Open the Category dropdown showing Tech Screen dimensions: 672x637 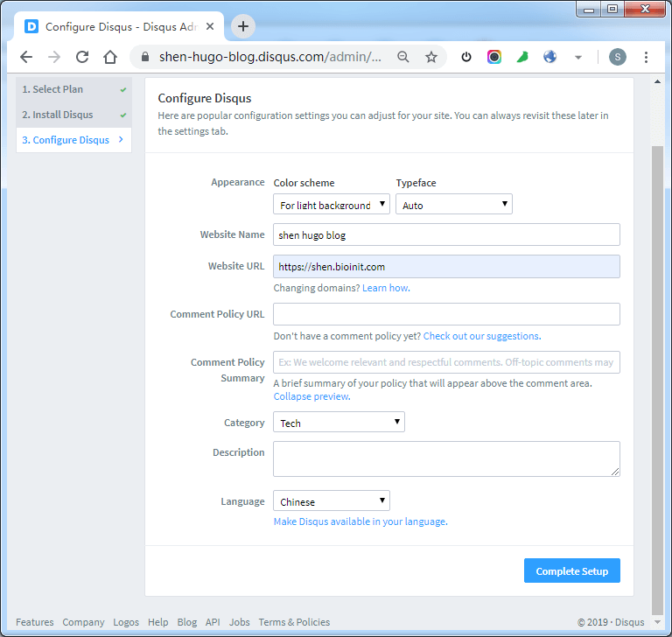click(x=339, y=422)
